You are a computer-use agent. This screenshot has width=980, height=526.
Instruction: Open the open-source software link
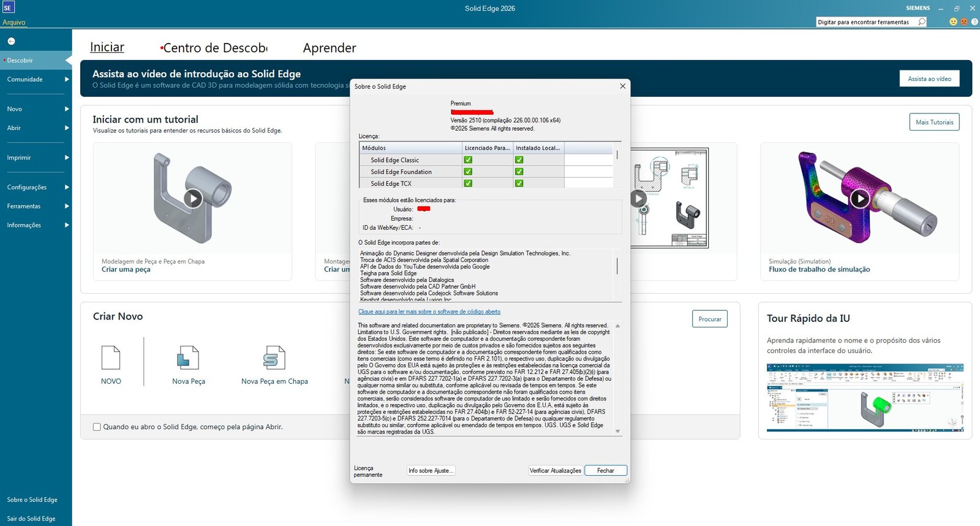click(429, 311)
